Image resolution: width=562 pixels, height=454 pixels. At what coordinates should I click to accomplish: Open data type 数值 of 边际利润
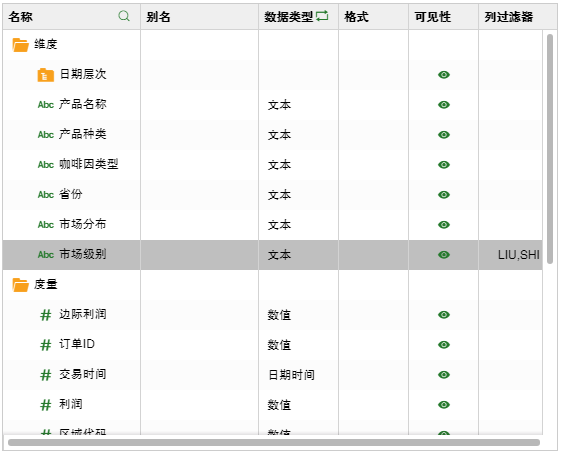[x=279, y=315]
